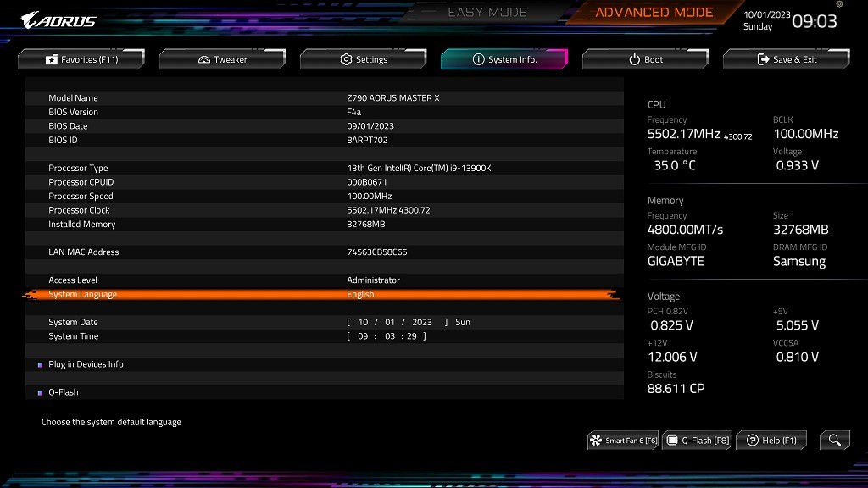Edit the System Time seconds field 29

pos(412,336)
